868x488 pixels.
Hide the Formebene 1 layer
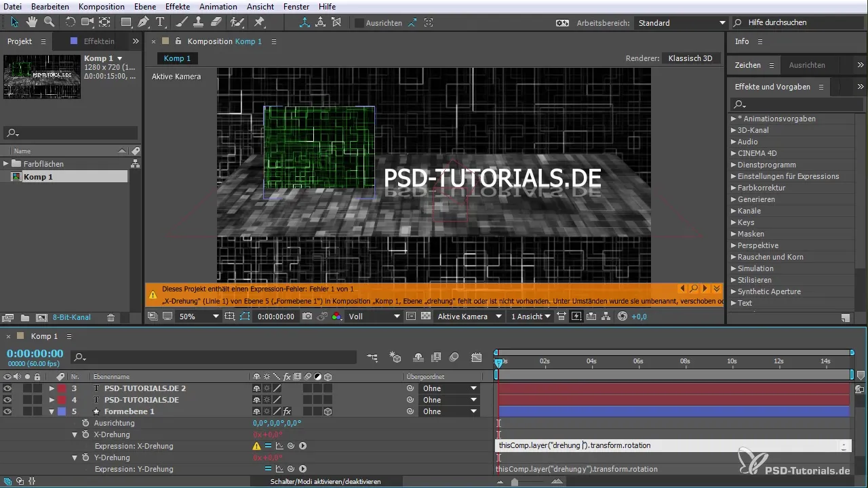(x=7, y=411)
